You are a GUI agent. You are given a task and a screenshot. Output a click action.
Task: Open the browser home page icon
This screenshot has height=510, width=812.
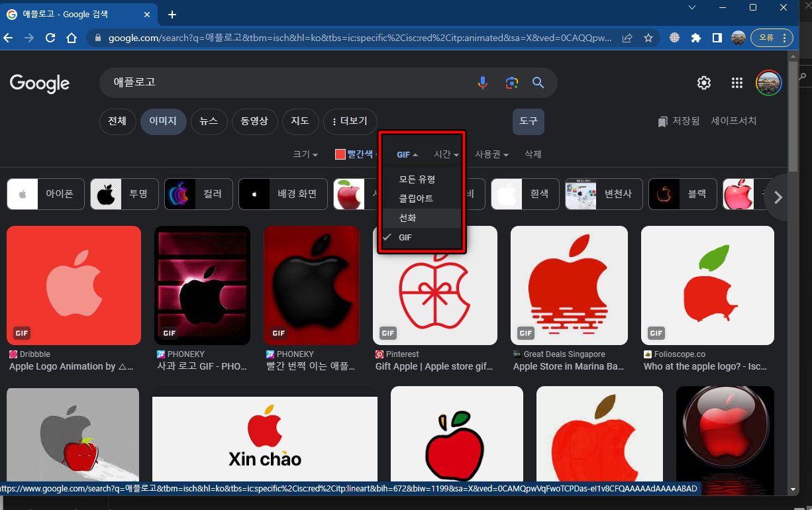click(x=72, y=38)
